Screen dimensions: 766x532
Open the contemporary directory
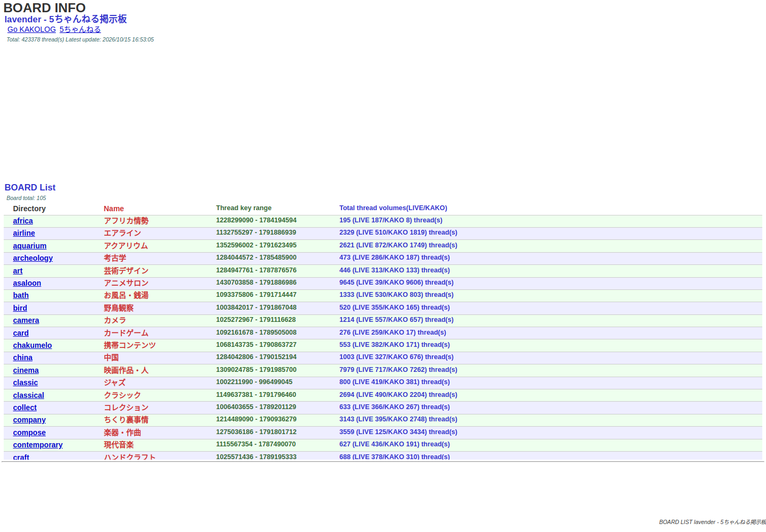(x=38, y=445)
